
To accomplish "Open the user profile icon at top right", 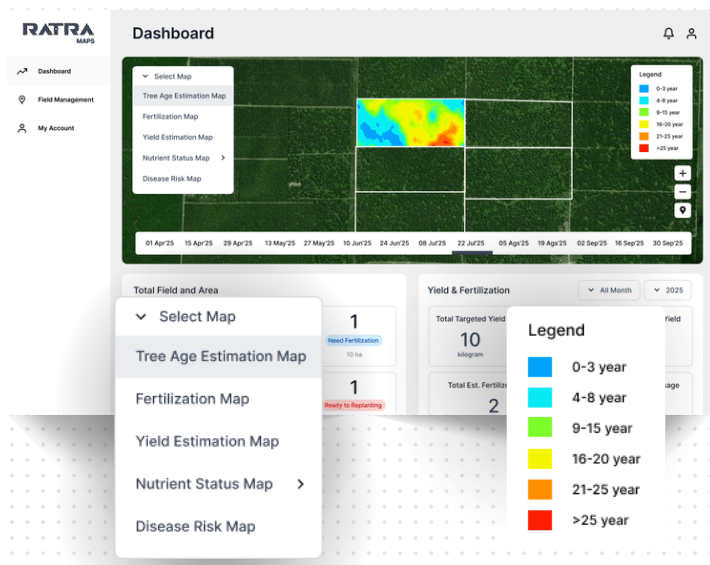I will (691, 34).
